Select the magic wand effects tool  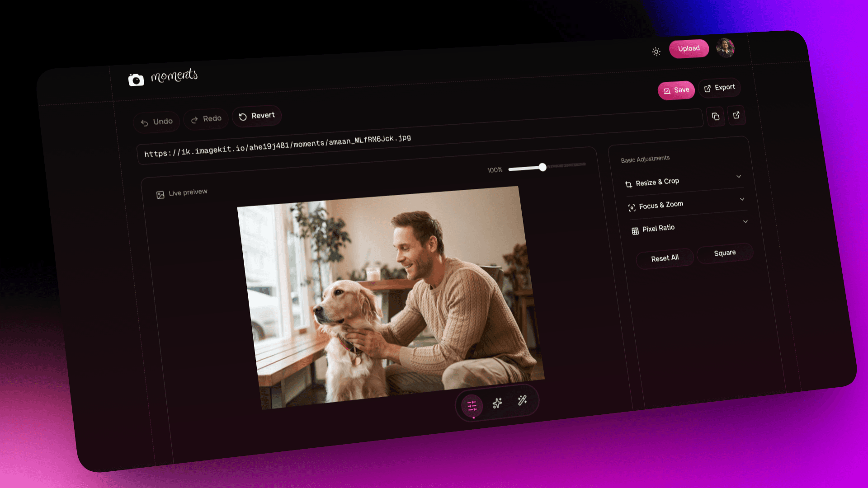click(x=522, y=400)
